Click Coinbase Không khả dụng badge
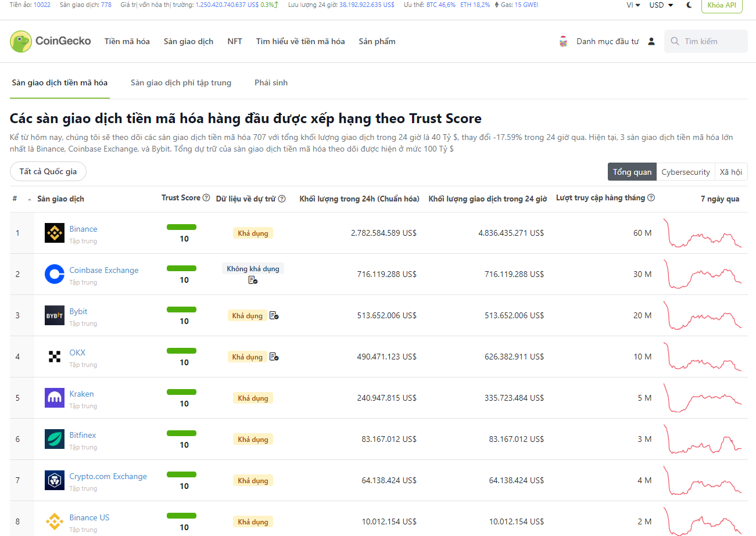Viewport: 756px width, 536px height. pos(253,268)
